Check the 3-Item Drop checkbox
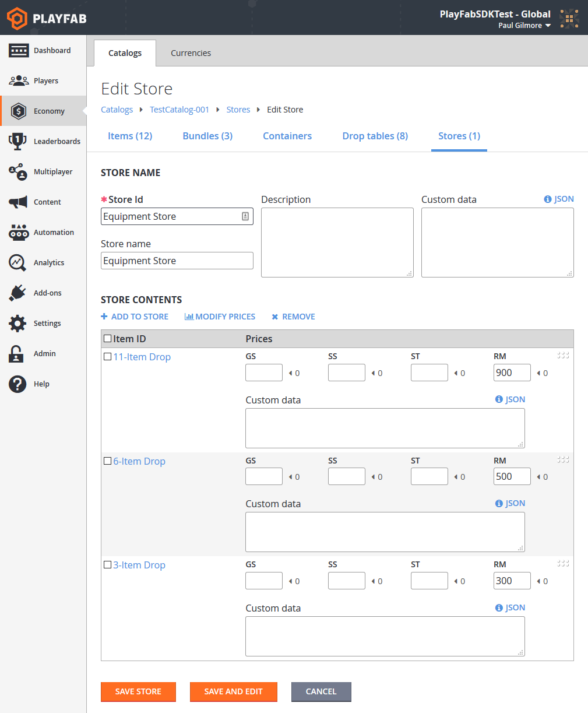Viewport: 588px width, 713px height. pyautogui.click(x=107, y=564)
